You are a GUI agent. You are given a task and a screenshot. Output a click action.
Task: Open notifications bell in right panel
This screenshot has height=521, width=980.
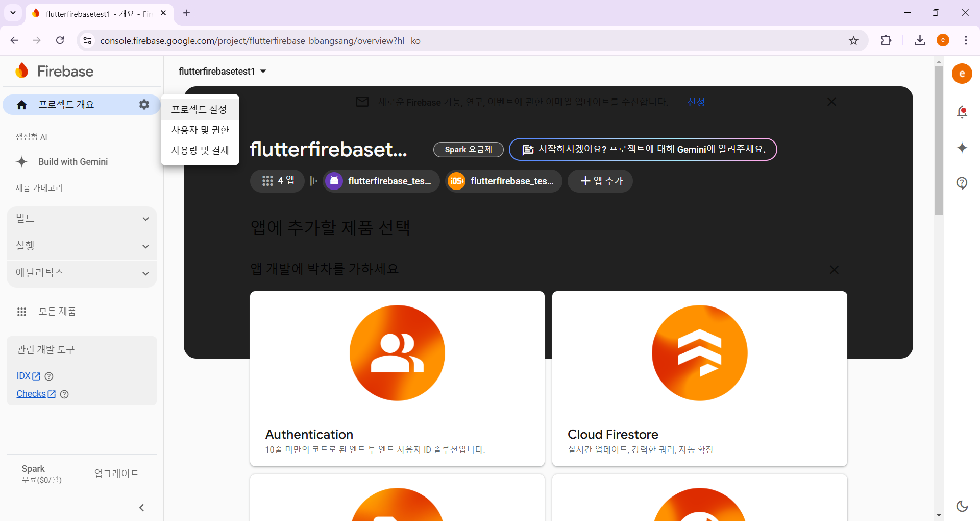pos(962,111)
